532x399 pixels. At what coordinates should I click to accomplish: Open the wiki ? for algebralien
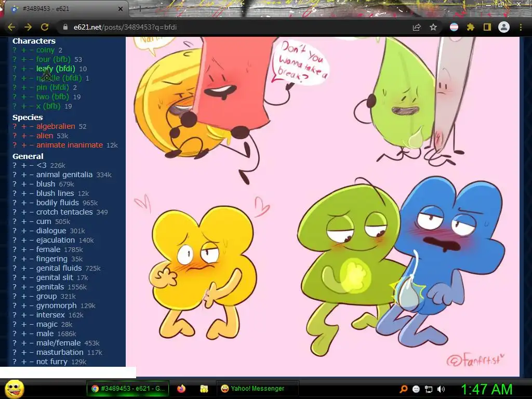point(15,126)
